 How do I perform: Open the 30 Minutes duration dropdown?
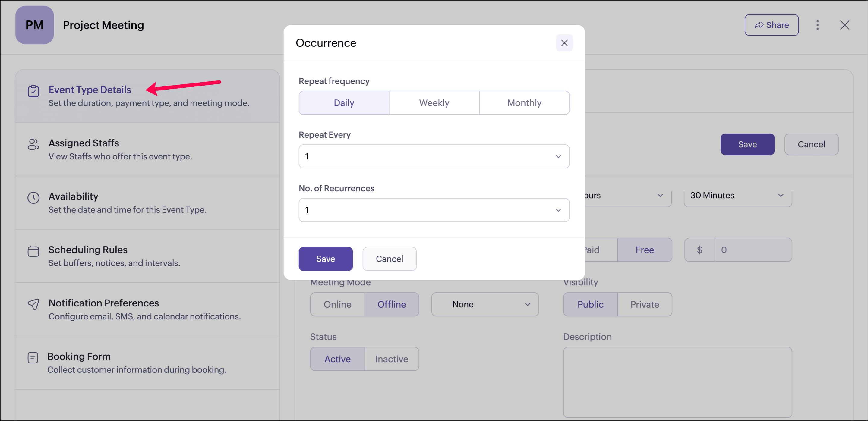(x=737, y=196)
